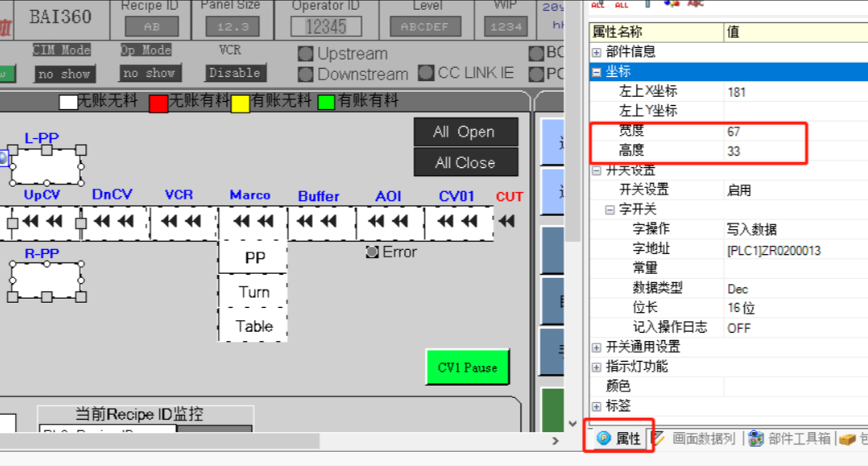The width and height of the screenshot is (868, 466).
Task: Click the CV01 conveyor arrows
Action: (457, 221)
